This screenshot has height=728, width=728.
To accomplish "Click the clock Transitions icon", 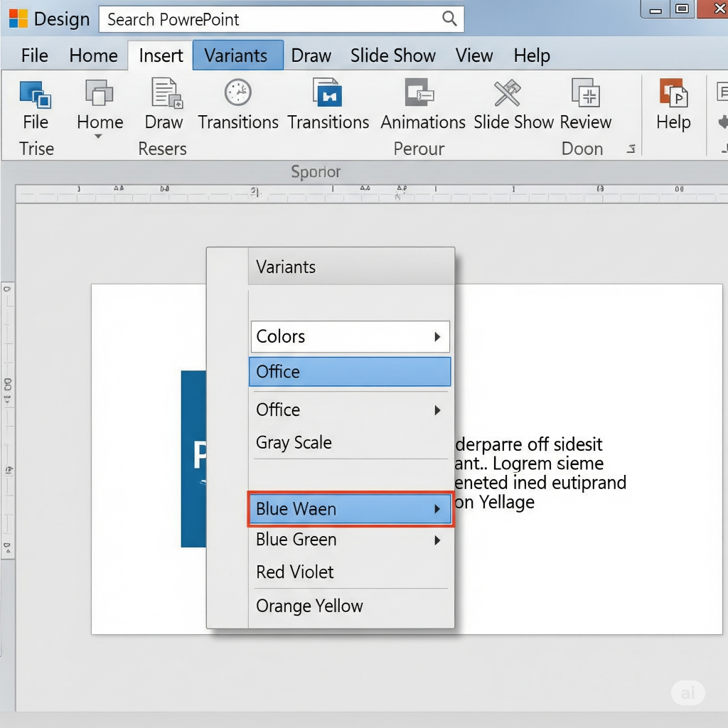I will (x=237, y=93).
